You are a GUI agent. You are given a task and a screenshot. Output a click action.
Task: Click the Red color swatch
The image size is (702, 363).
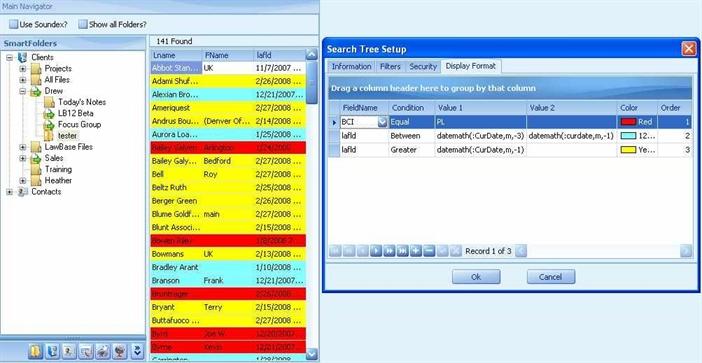(628, 122)
